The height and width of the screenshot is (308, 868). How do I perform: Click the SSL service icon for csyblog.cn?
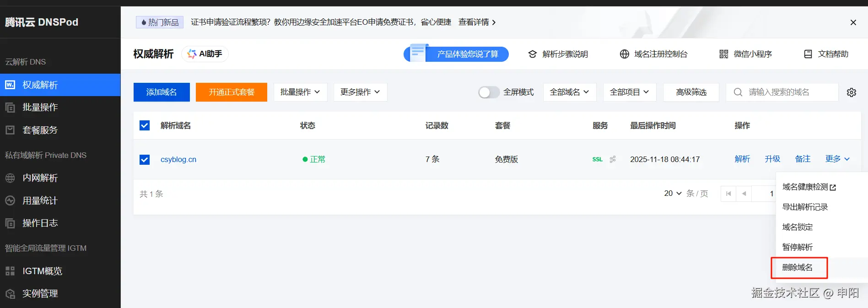(x=597, y=159)
